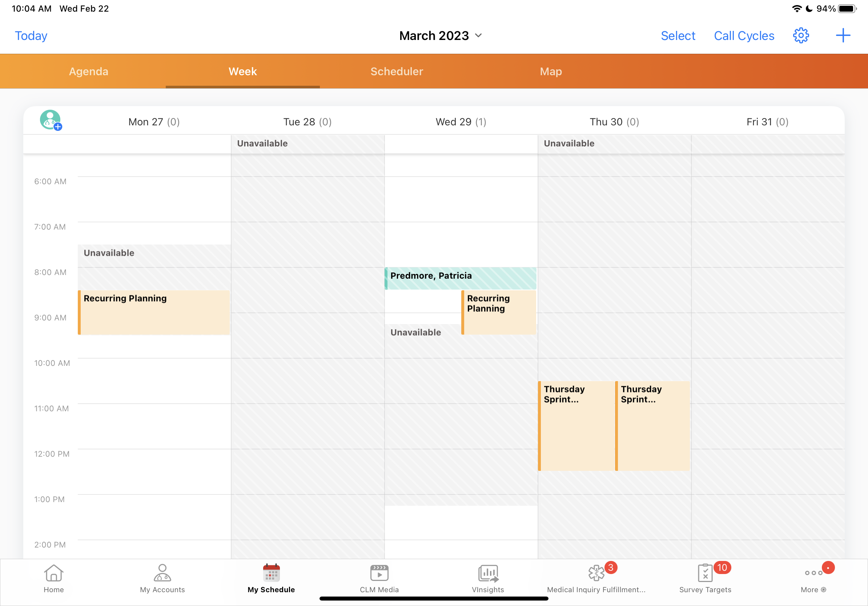
Task: Switch to the Agenda tab
Action: click(88, 72)
